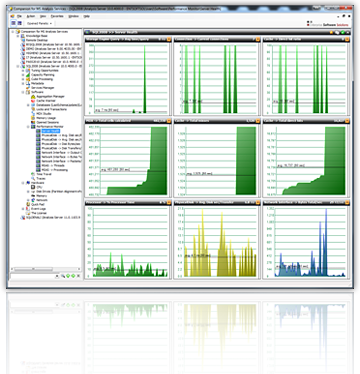This screenshot has width=360, height=374.
Task: Click the Time Travel icon
Action: (33, 174)
